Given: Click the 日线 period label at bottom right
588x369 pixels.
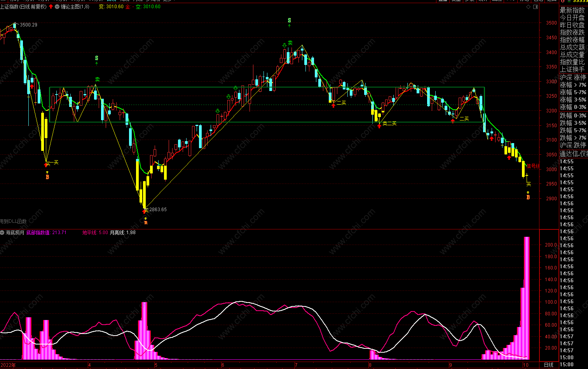Looking at the screenshot, I should (548, 365).
